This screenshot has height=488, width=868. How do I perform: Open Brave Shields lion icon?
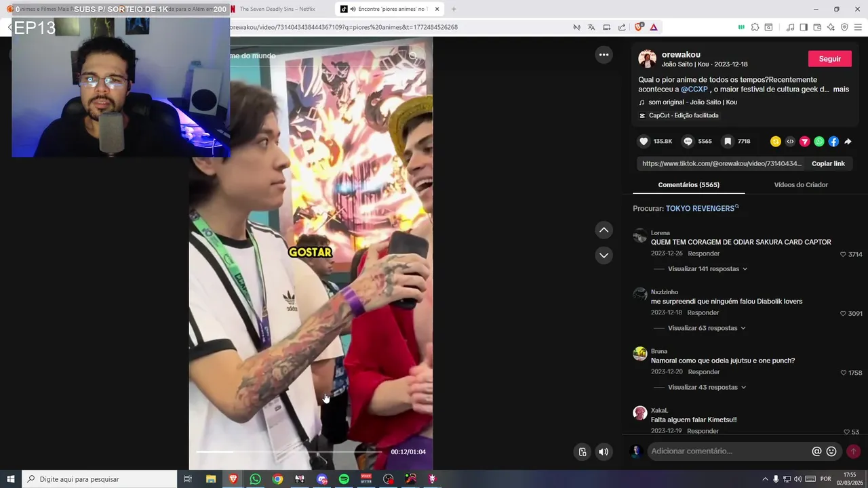coord(639,27)
